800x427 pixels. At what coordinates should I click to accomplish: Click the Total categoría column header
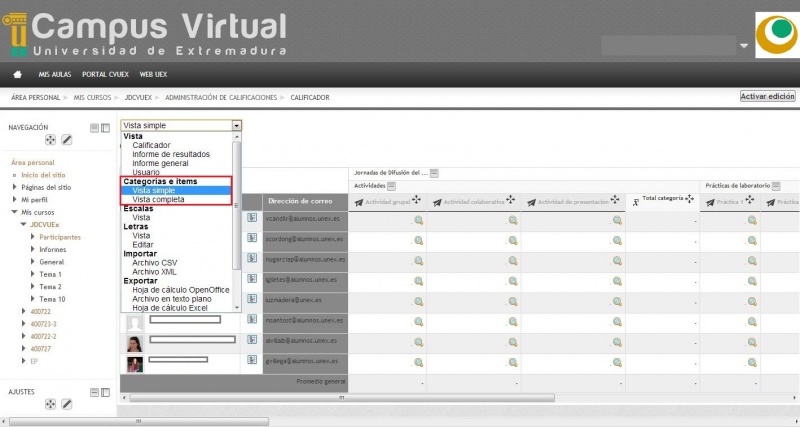662,200
